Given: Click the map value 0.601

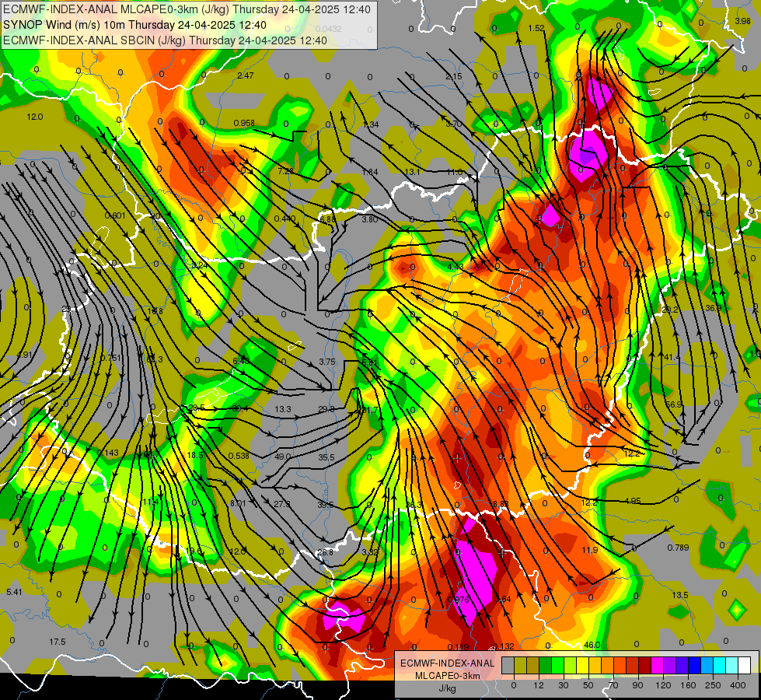Looking at the screenshot, I should click(116, 215).
